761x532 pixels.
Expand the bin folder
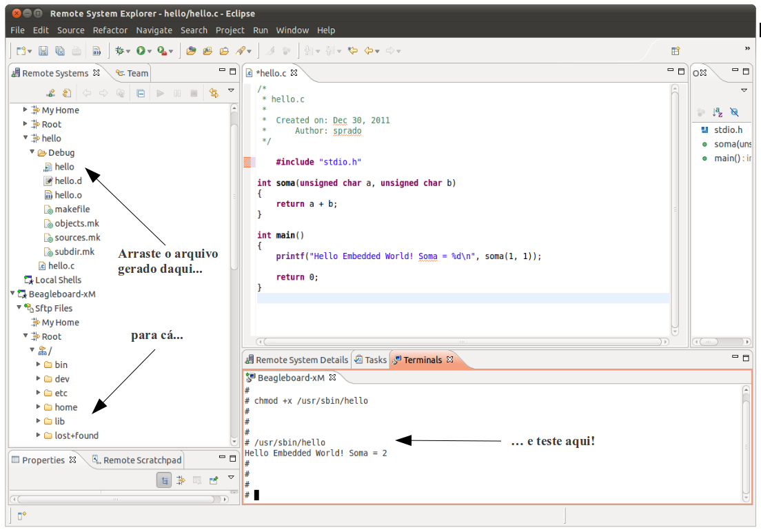[x=39, y=364]
